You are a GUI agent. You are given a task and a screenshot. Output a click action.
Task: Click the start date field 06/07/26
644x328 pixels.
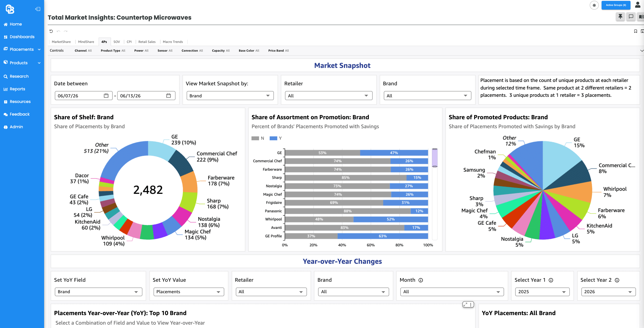[x=83, y=96]
